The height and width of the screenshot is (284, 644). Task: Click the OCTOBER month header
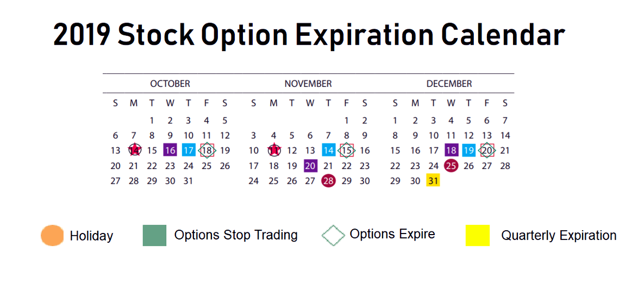click(170, 84)
